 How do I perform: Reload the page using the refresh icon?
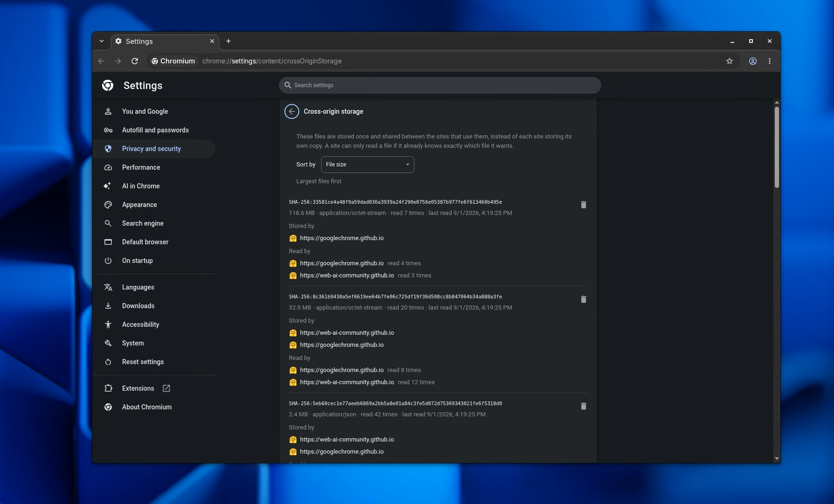(135, 61)
